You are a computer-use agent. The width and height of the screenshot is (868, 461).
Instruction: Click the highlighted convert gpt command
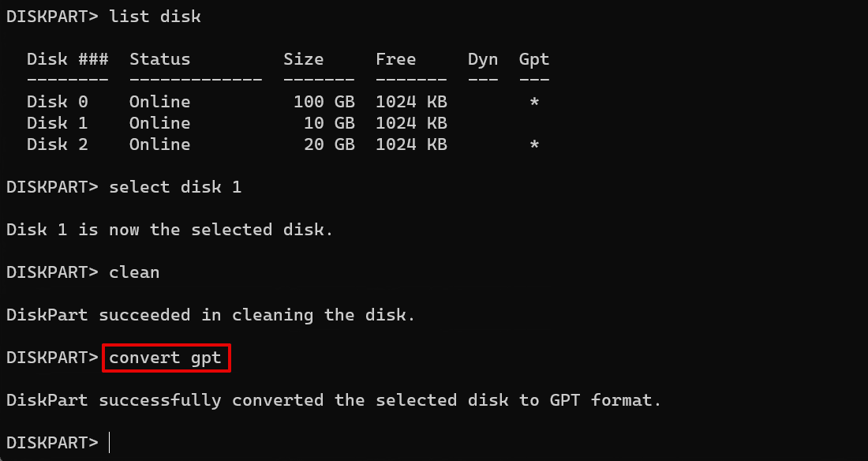point(166,358)
